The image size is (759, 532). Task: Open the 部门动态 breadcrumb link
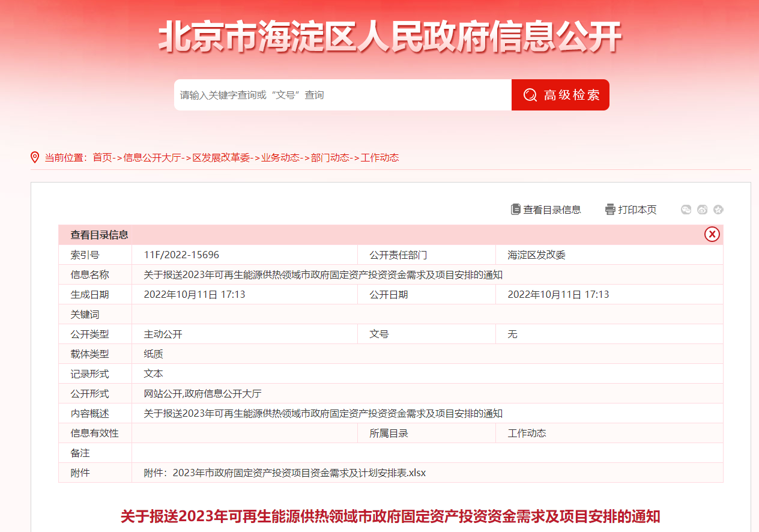pyautogui.click(x=328, y=157)
